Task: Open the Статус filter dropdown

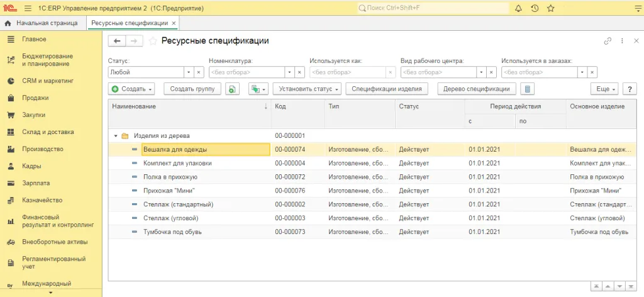Action: 189,72
